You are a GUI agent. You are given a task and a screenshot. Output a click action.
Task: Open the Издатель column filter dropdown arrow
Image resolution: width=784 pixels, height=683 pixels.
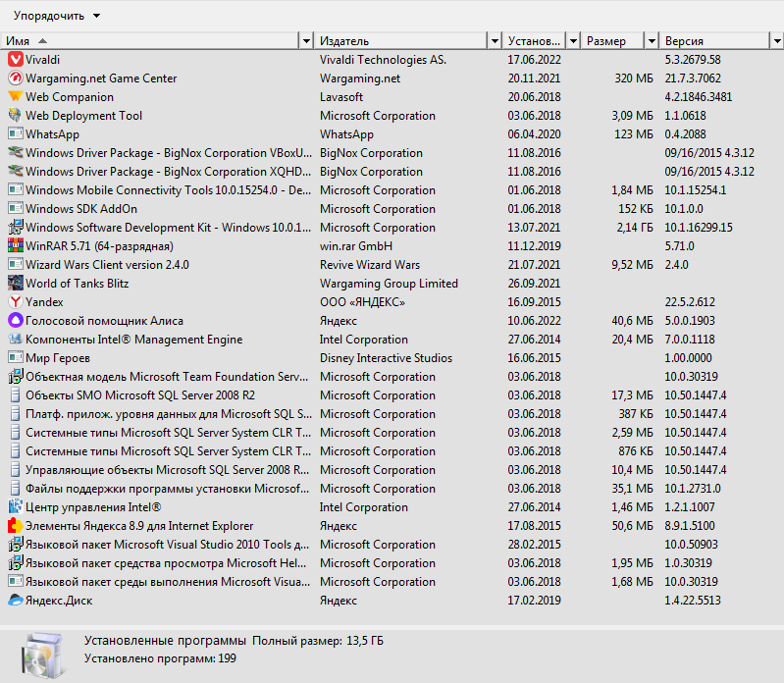click(x=495, y=41)
